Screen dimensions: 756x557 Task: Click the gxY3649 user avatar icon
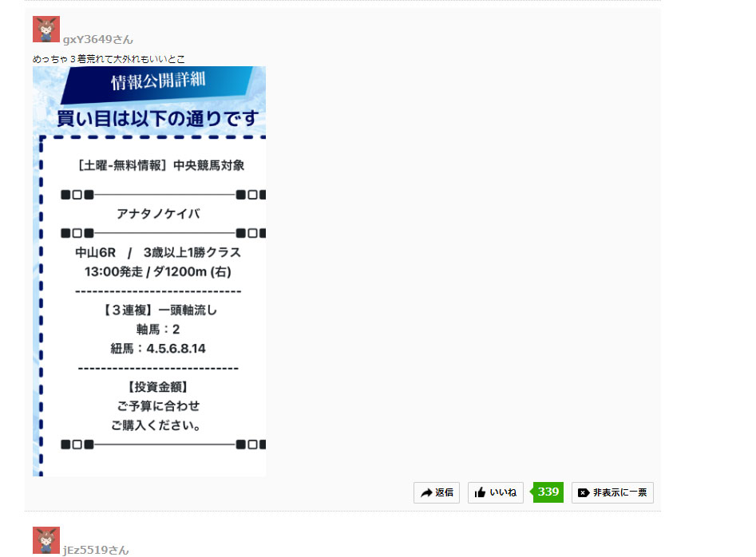point(46,30)
